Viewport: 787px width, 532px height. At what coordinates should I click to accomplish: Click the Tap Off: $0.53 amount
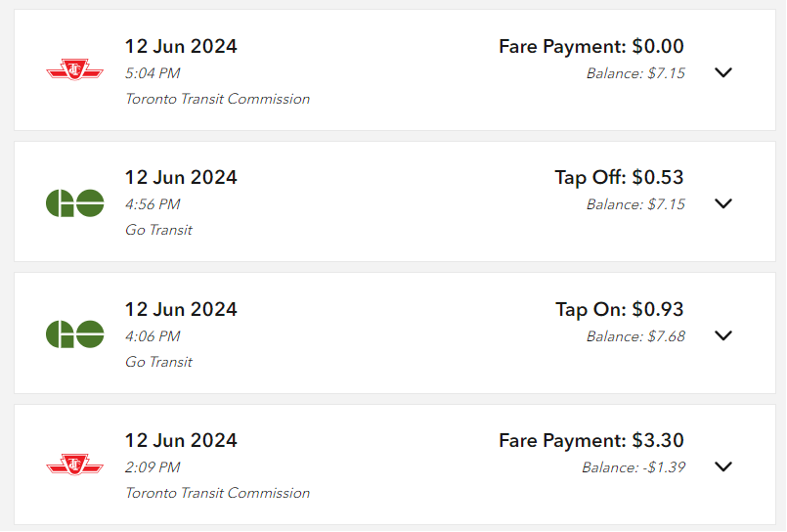[x=619, y=177]
